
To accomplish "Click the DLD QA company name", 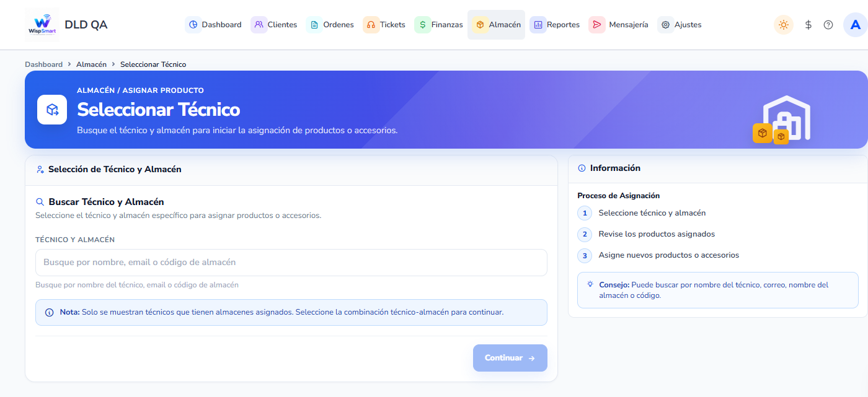I will point(86,25).
